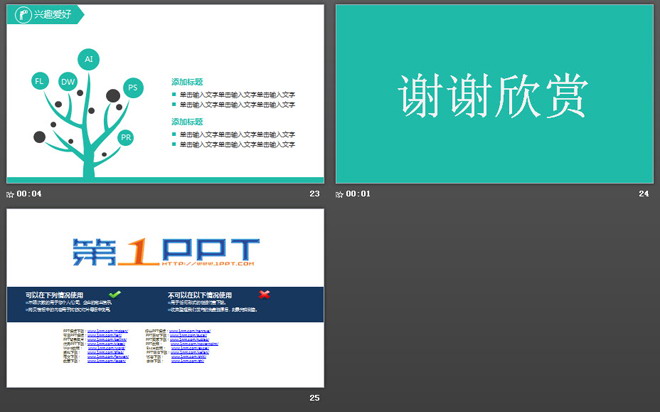Screen dimensions: 660x412
Task: Click the PS circle on the tree
Action: pyautogui.click(x=133, y=88)
